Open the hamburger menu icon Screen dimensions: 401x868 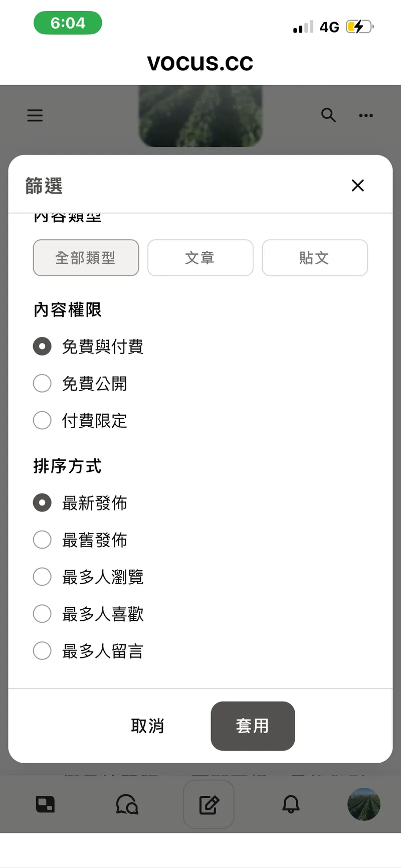coord(35,115)
